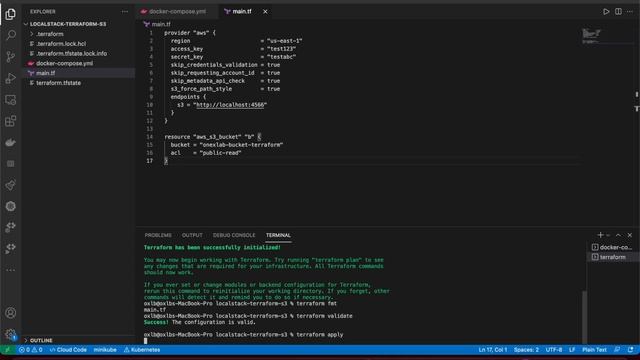640x360 pixels.
Task: Open the OUTPUT panel tab
Action: 192,235
